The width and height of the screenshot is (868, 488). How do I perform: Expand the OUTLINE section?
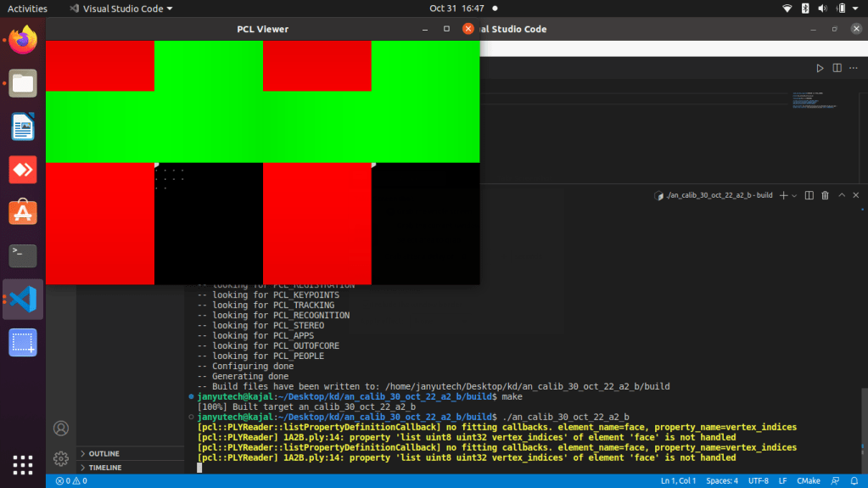click(104, 453)
